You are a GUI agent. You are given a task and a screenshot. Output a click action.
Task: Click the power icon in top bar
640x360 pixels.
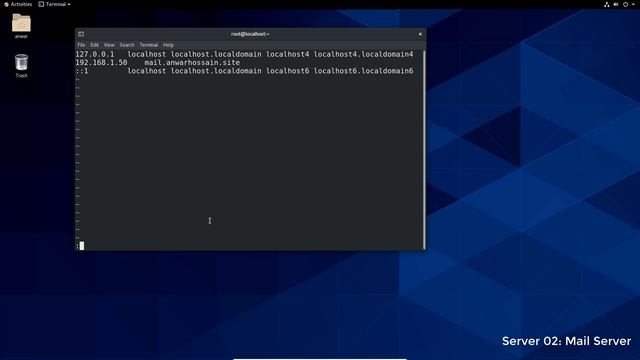click(625, 4)
